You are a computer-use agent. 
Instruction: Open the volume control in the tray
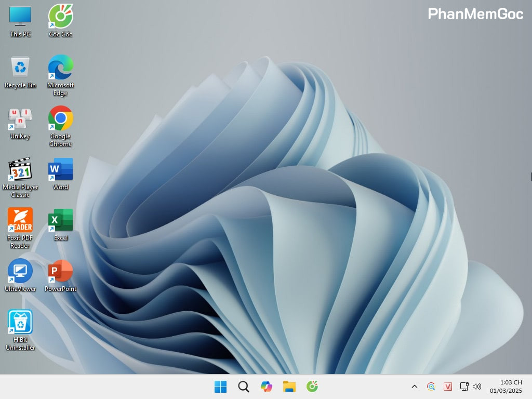[x=477, y=387]
